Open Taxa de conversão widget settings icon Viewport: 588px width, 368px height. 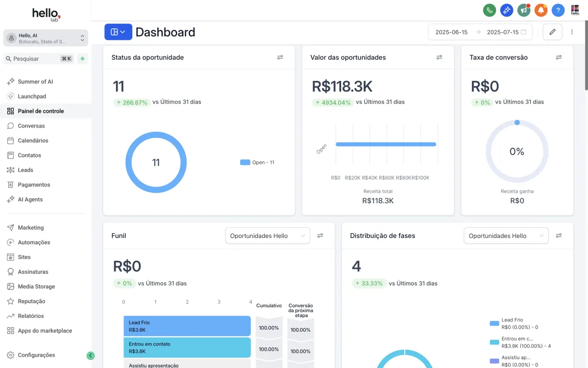559,57
